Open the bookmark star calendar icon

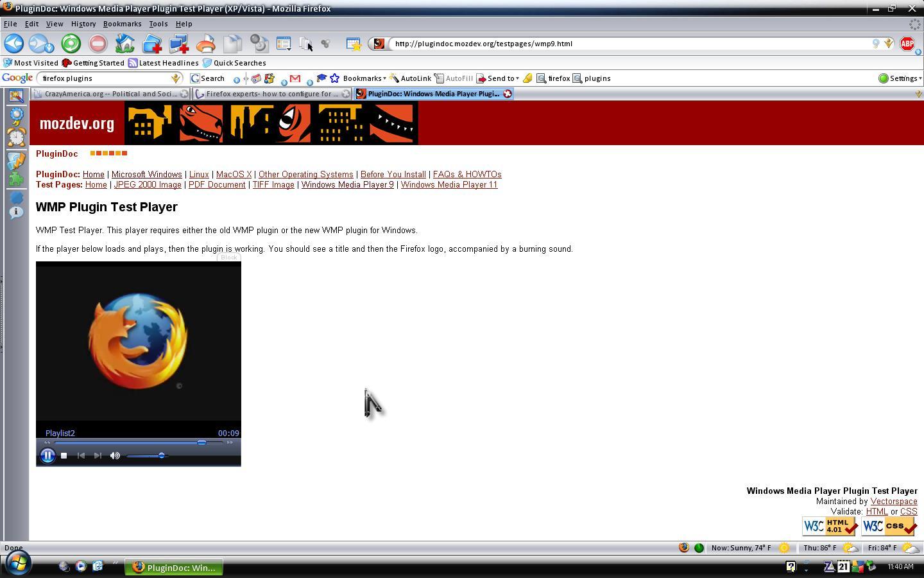pos(354,44)
